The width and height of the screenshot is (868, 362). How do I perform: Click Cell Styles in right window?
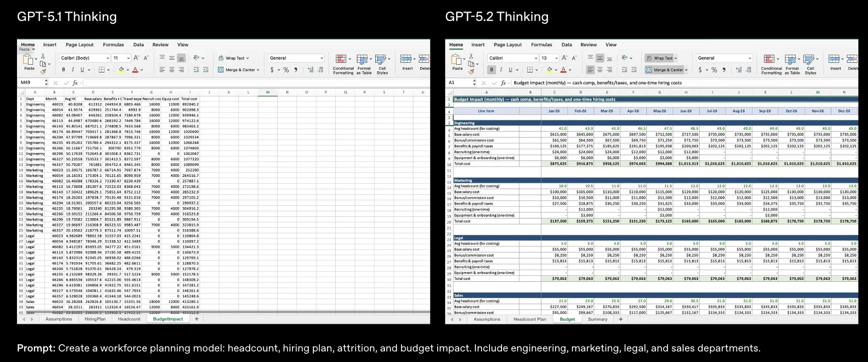pos(810,64)
